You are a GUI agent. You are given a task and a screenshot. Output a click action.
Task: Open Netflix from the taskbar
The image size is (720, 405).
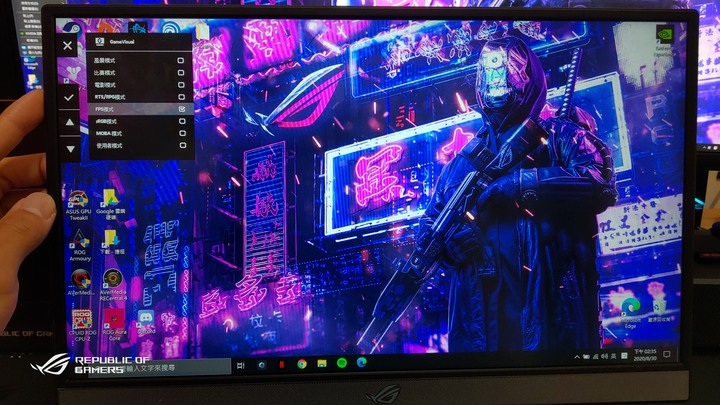pyautogui.click(x=281, y=365)
